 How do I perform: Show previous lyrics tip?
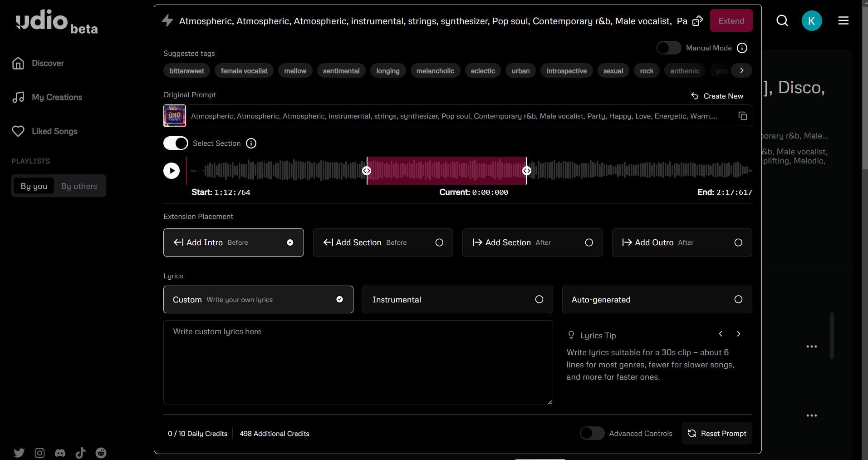(x=721, y=334)
